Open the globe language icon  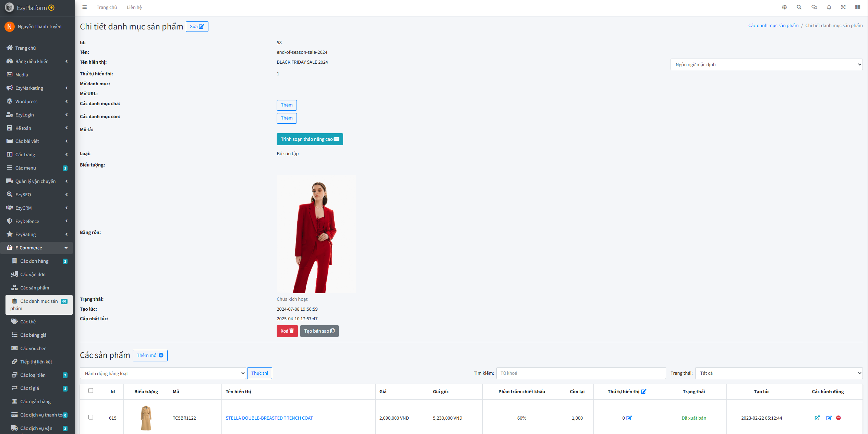(x=784, y=7)
